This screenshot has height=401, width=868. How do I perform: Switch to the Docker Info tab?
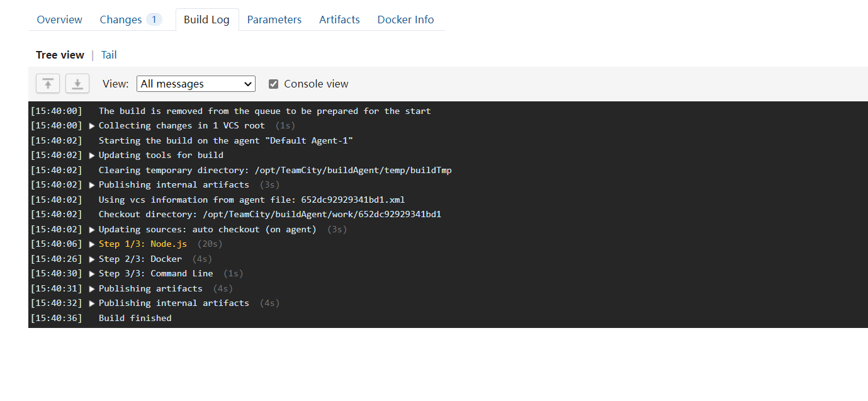(x=405, y=20)
